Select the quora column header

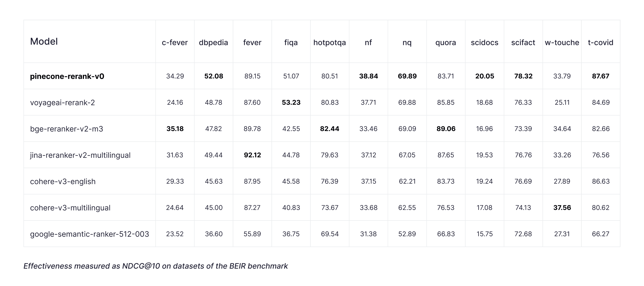pyautogui.click(x=445, y=43)
